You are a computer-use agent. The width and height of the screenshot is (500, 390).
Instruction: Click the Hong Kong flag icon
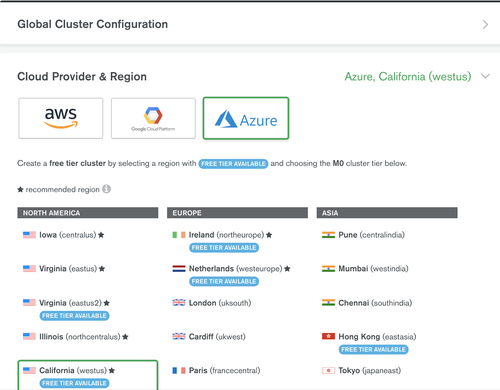(x=328, y=337)
